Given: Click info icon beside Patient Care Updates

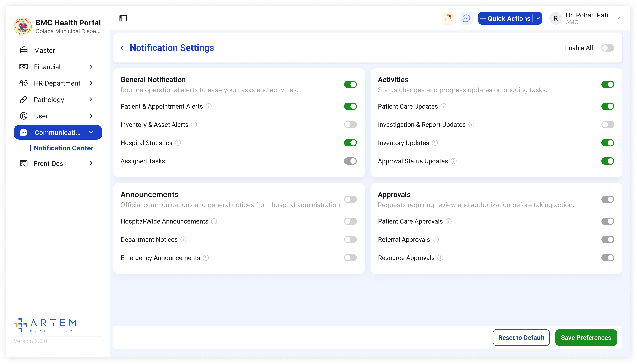Looking at the screenshot, I should tap(443, 106).
